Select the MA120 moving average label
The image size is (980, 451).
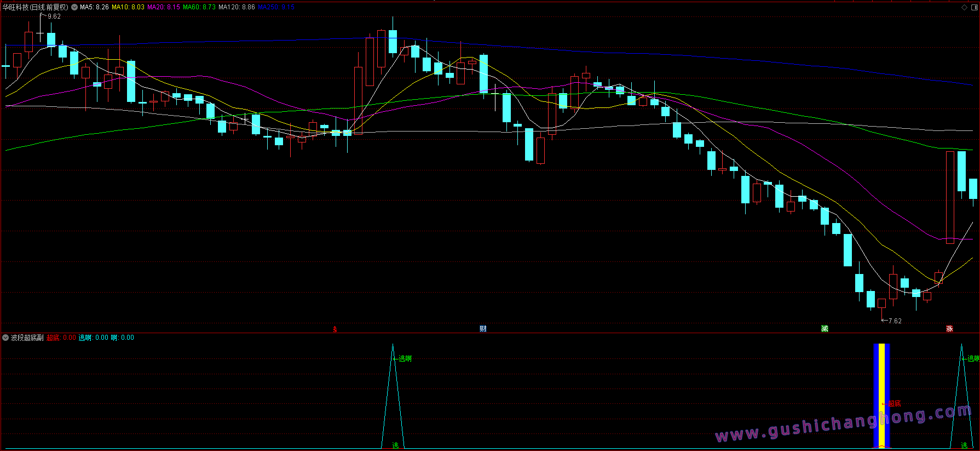click(236, 7)
